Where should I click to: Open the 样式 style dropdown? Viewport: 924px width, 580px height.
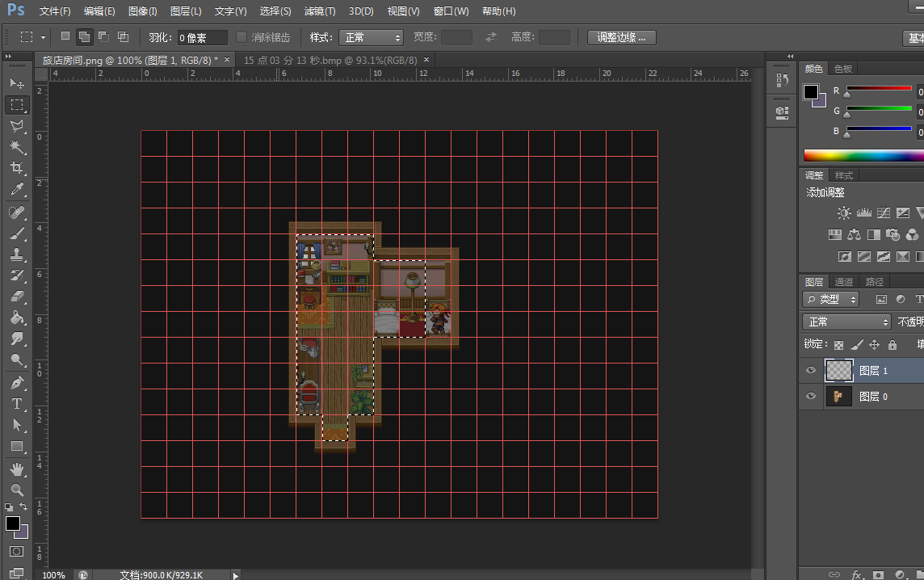372,38
